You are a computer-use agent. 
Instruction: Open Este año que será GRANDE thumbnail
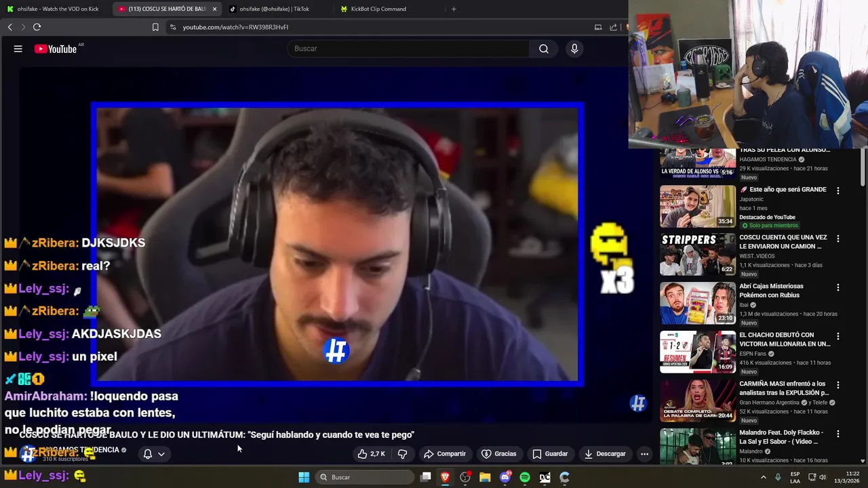698,207
